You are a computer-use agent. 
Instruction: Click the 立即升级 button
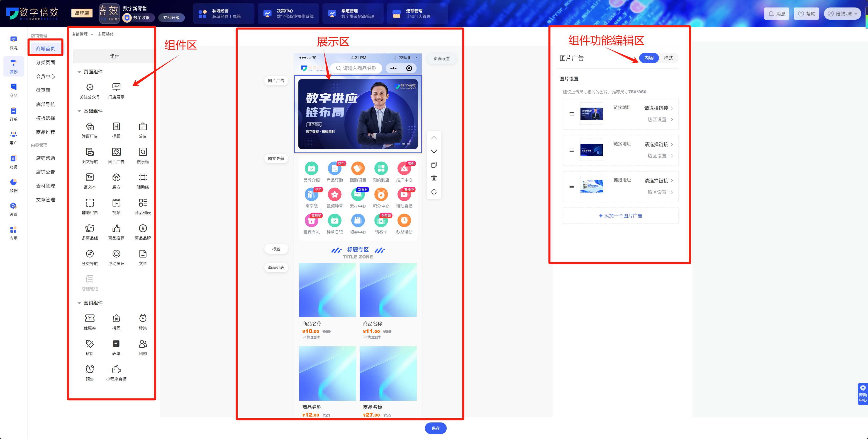(x=171, y=17)
